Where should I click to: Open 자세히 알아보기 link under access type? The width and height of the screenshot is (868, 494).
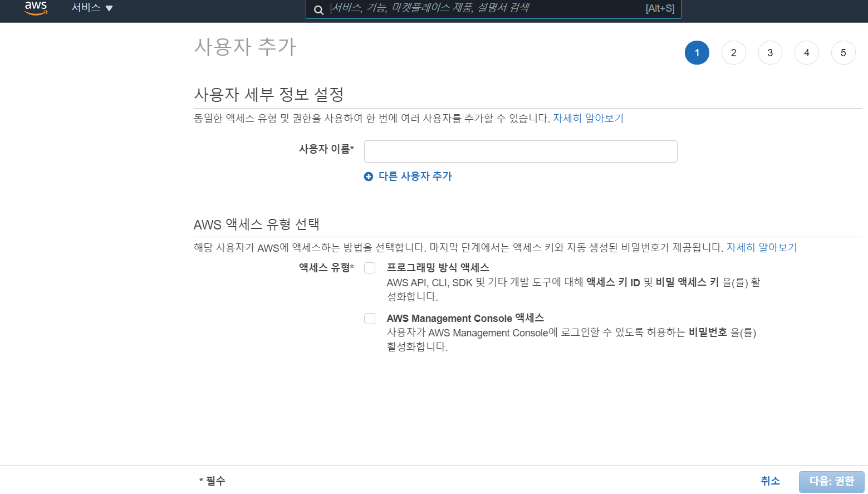(762, 247)
